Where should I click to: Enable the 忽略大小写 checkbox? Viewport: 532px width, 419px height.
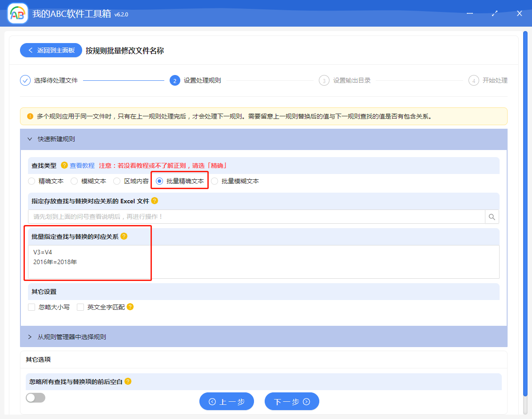click(31, 307)
